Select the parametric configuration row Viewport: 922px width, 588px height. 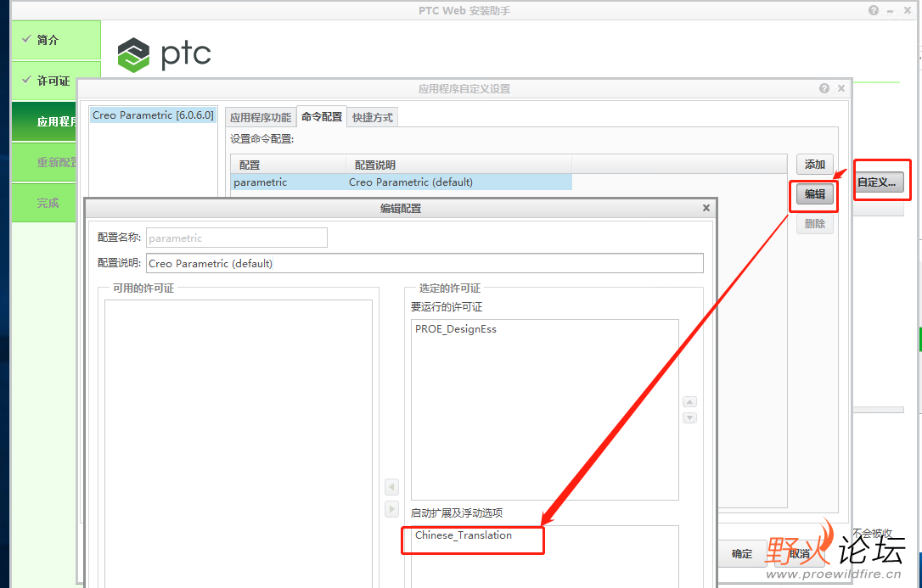402,182
